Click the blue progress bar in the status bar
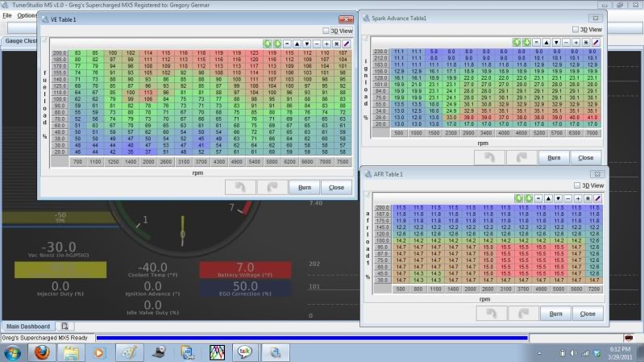The width and height of the screenshot is (644, 362). click(x=312, y=338)
